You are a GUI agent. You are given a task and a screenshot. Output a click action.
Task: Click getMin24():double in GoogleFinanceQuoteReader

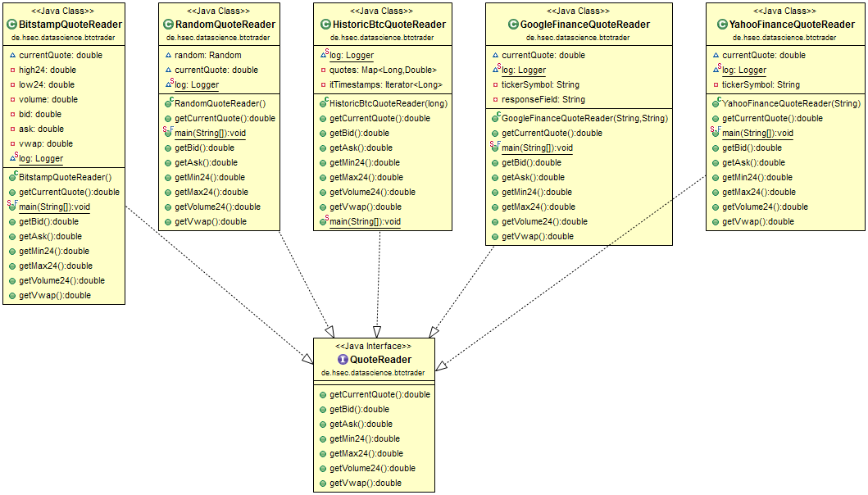537,192
